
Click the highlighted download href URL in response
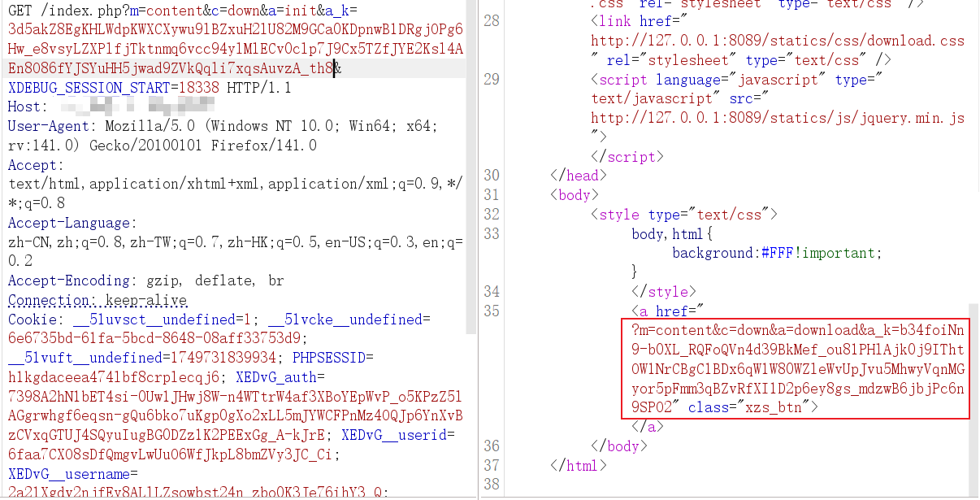797,368
